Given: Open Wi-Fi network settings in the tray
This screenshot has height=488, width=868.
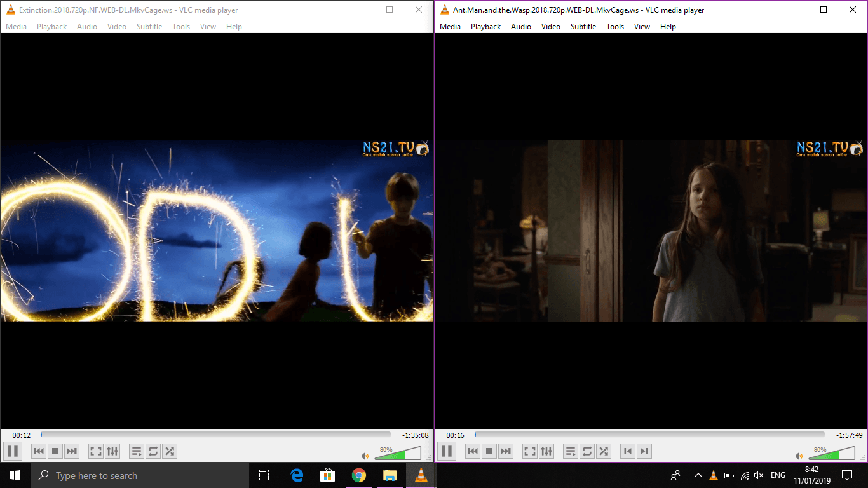Looking at the screenshot, I should pos(744,475).
